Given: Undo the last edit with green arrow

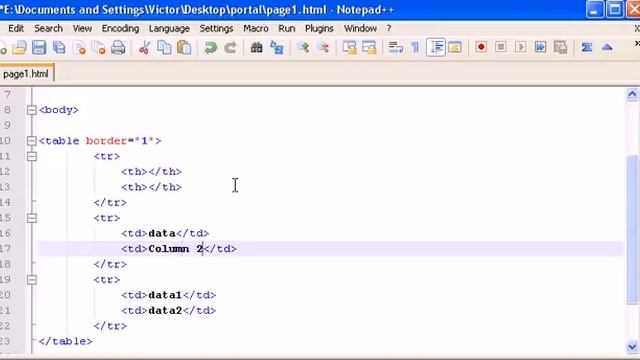Looking at the screenshot, I should pyautogui.click(x=211, y=48).
